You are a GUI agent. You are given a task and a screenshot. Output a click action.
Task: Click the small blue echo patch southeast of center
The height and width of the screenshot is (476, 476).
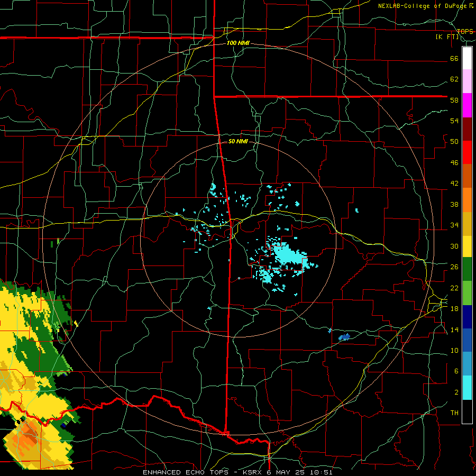click(344, 337)
